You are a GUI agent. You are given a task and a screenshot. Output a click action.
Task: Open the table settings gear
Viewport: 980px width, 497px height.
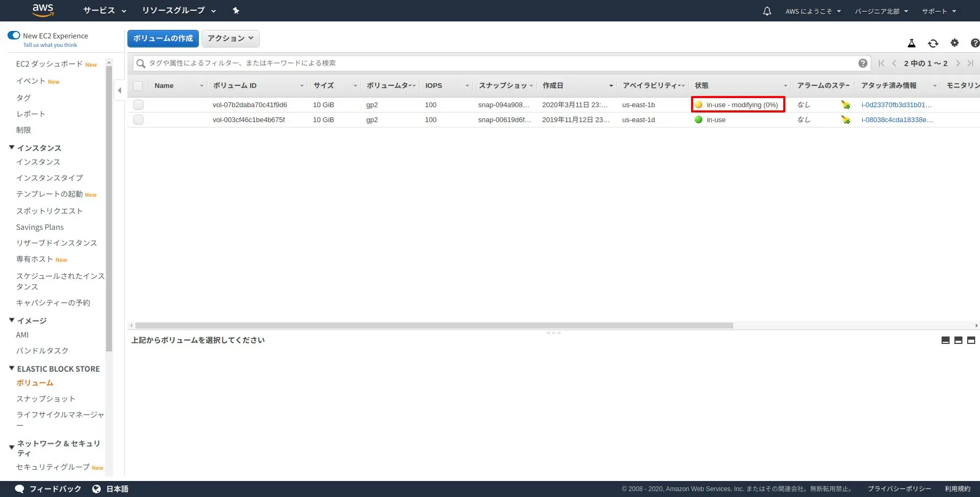click(954, 43)
